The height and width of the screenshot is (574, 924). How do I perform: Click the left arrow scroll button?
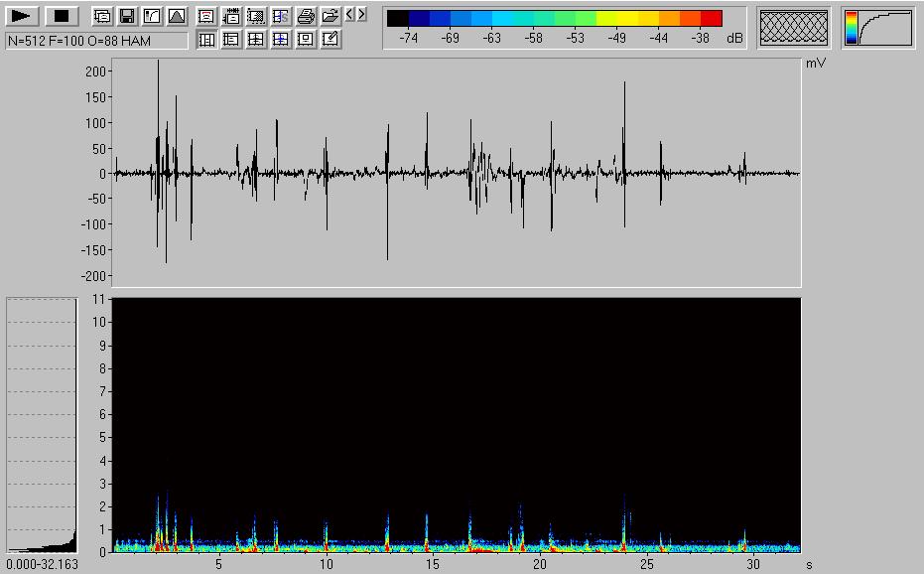[349, 15]
